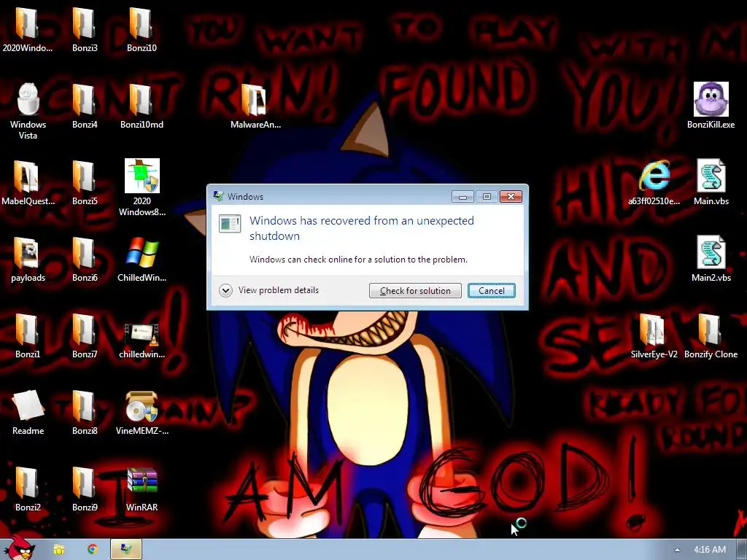Click Cancel in the Windows dialog
The image size is (747, 560).
click(x=491, y=290)
